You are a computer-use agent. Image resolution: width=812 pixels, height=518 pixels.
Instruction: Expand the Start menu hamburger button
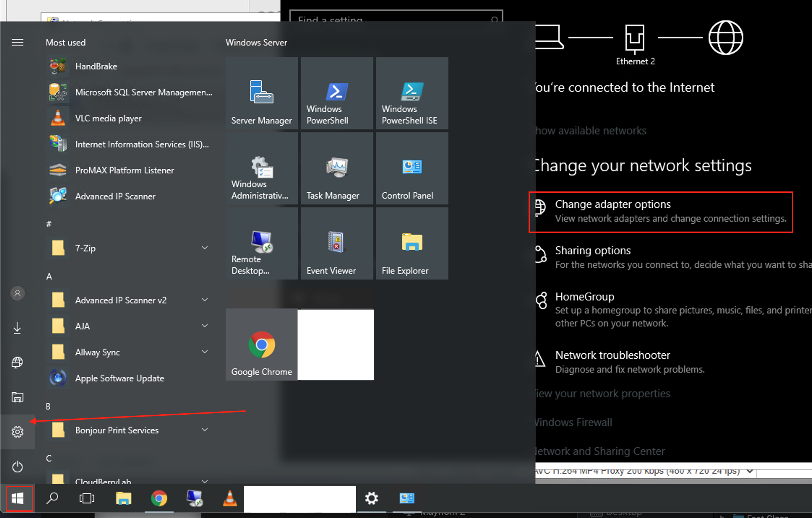[17, 43]
